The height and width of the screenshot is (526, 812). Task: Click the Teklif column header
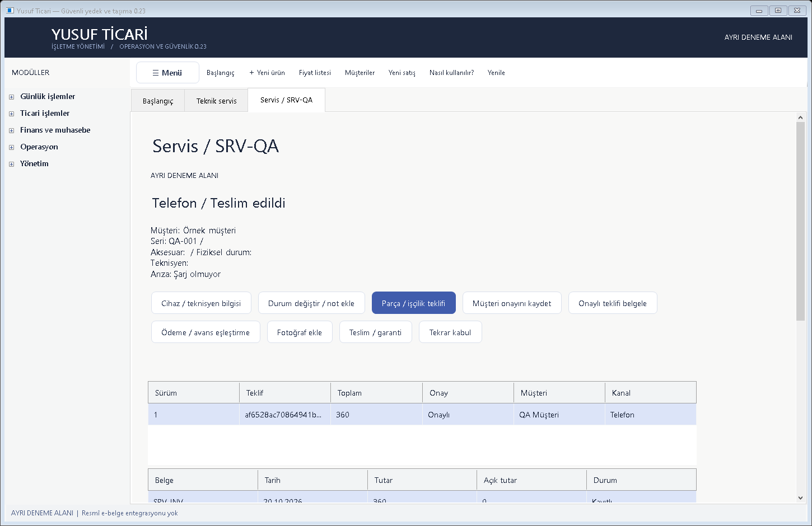coord(285,393)
